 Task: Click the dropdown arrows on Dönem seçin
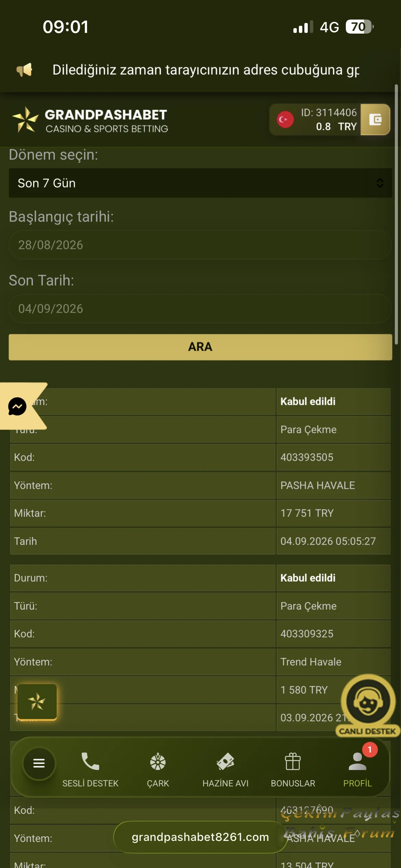[380, 183]
